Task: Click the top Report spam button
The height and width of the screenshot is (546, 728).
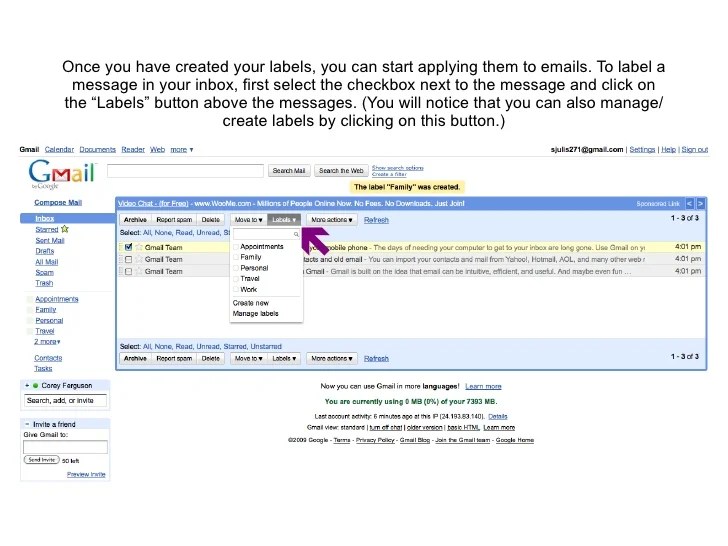Action: [x=174, y=220]
